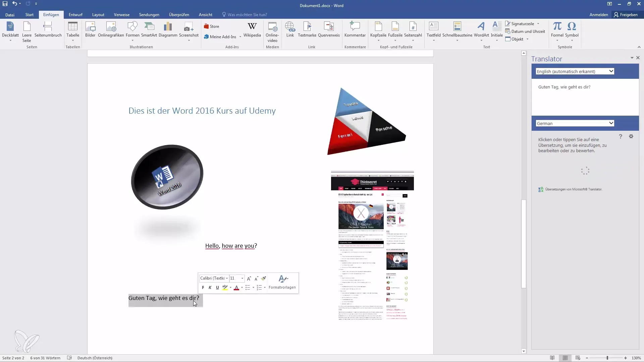644x362 pixels.
Task: Close the Translator pane
Action: (638, 58)
